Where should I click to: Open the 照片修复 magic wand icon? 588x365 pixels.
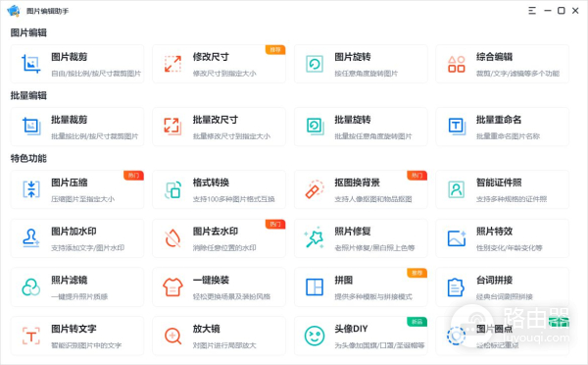coord(314,237)
